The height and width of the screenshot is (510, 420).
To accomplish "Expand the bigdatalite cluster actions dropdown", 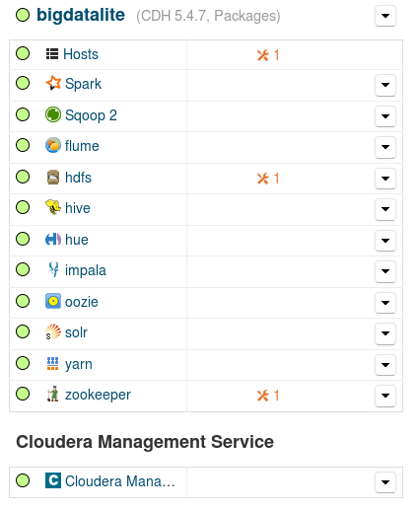I will point(385,16).
